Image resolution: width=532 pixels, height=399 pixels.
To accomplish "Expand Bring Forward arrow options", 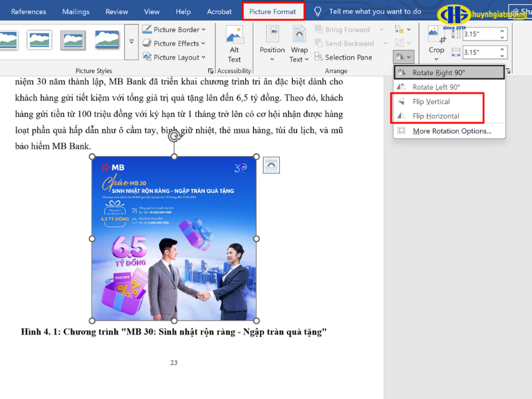I will click(x=382, y=29).
